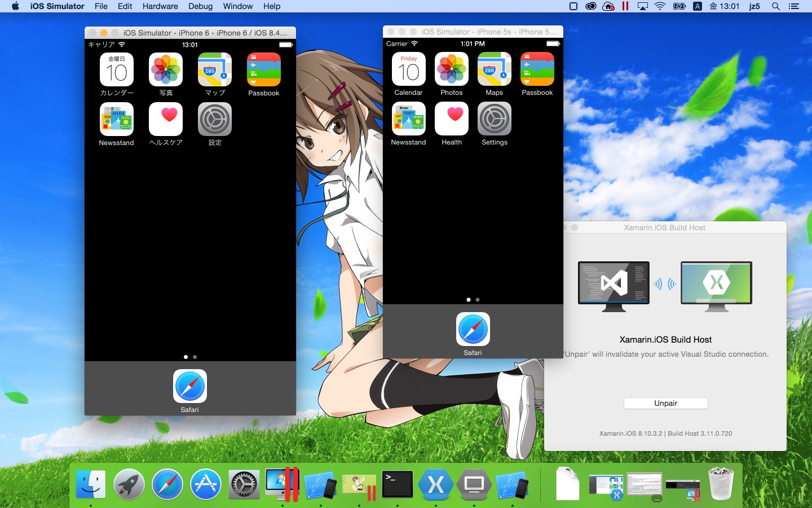Open Terminal from the Dock
The width and height of the screenshot is (812, 508).
[x=397, y=484]
